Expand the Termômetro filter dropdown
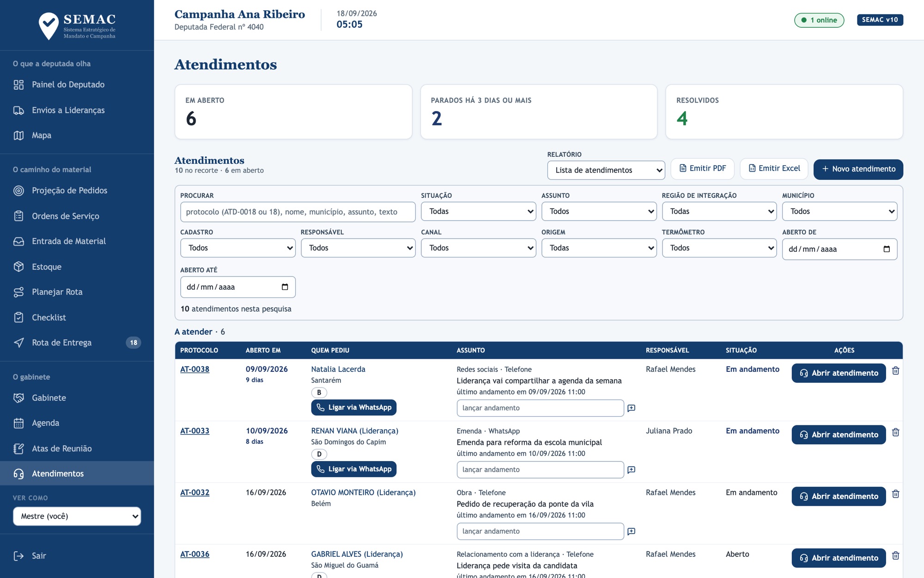 coord(719,248)
